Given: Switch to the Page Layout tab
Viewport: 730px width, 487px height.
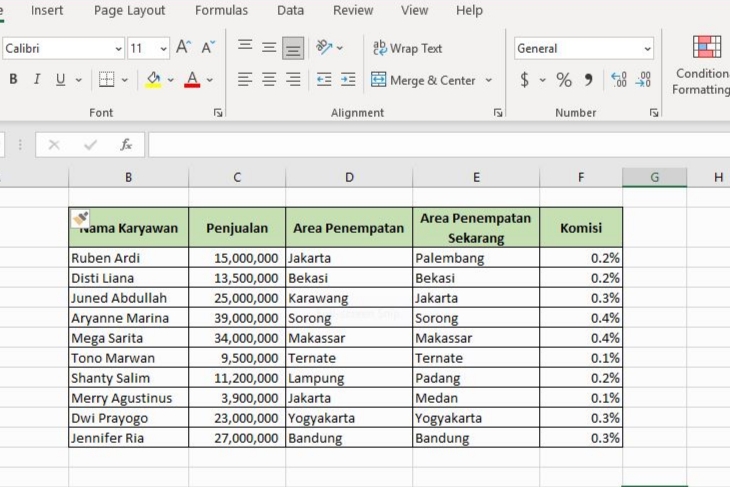Looking at the screenshot, I should (130, 11).
